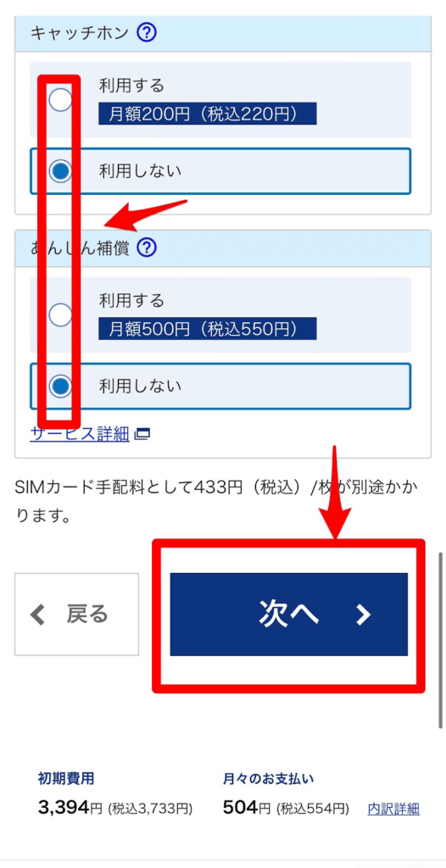Open help icon next to キャッチホン

147,33
